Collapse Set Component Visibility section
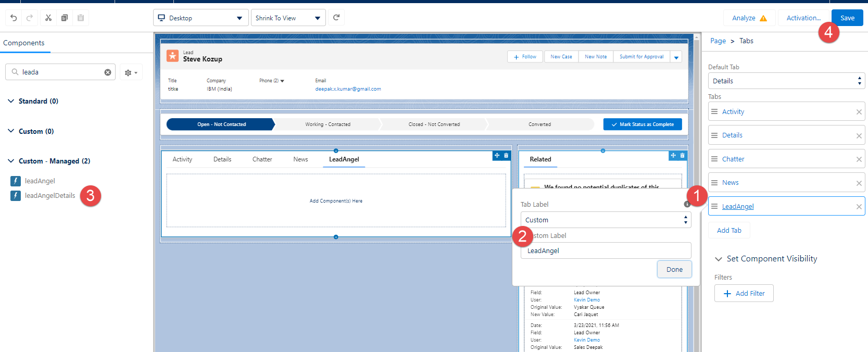The width and height of the screenshot is (868, 352). click(x=719, y=259)
